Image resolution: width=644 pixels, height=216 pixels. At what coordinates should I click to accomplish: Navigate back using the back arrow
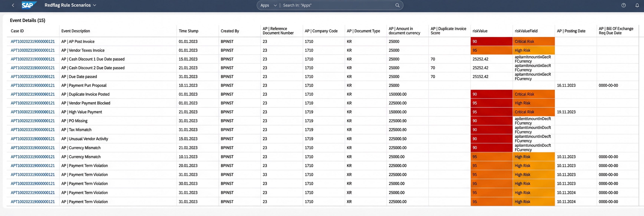click(13, 5)
